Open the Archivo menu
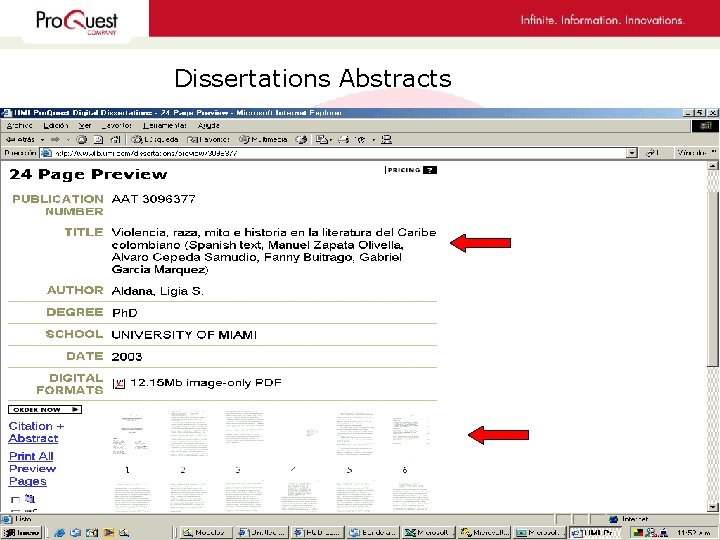 (x=19, y=125)
